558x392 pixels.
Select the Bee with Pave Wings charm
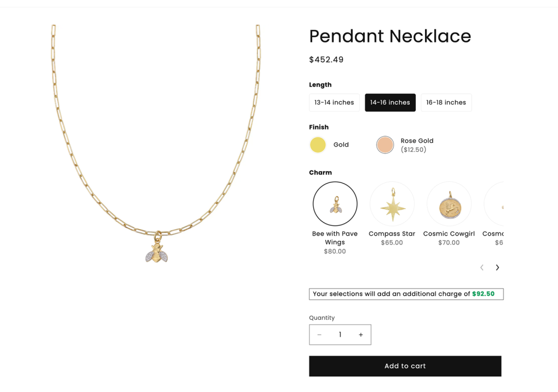click(335, 204)
